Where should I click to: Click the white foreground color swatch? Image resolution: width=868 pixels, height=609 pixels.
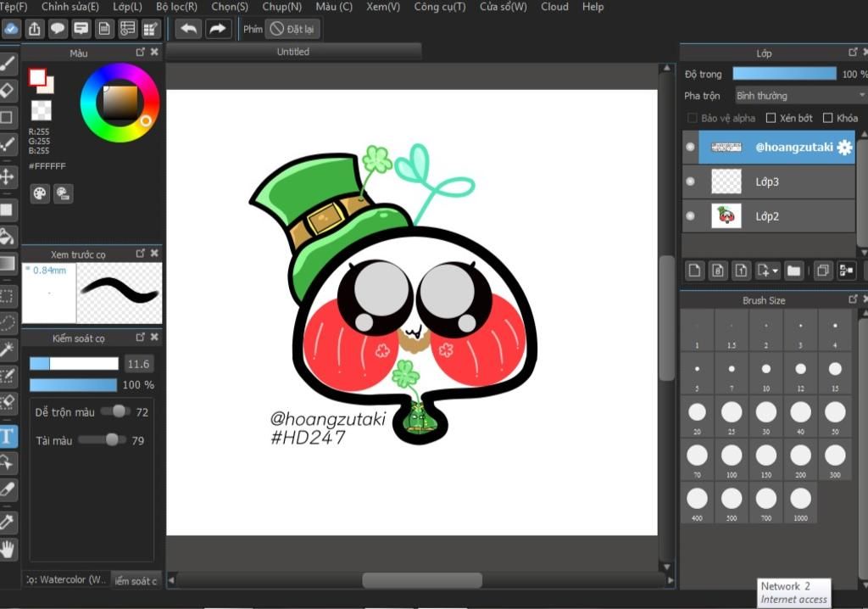[x=37, y=77]
